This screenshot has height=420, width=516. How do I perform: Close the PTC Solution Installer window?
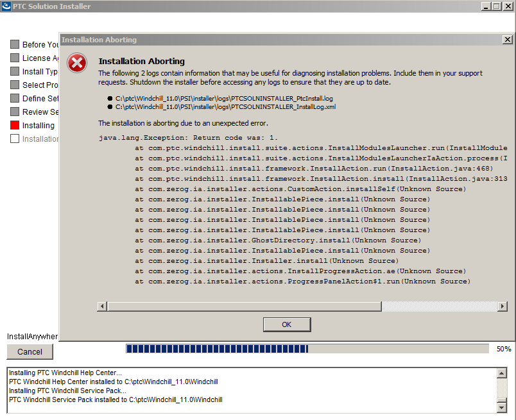508,6
